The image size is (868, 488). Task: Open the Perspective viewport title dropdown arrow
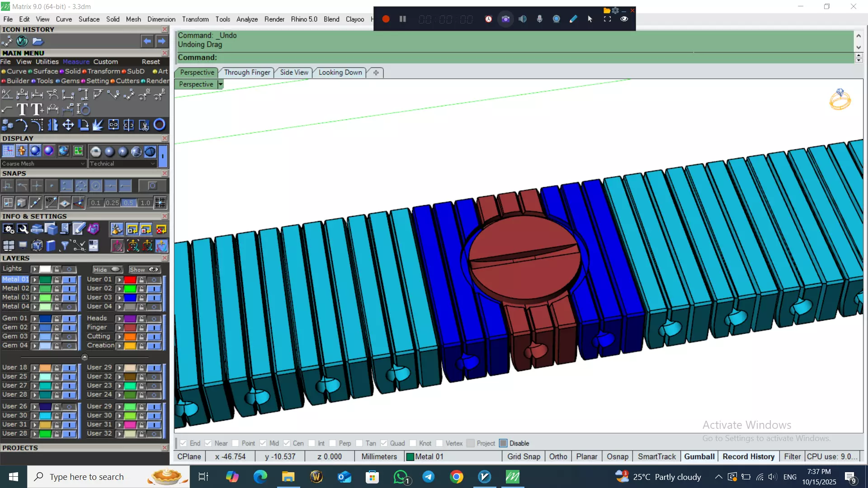221,84
